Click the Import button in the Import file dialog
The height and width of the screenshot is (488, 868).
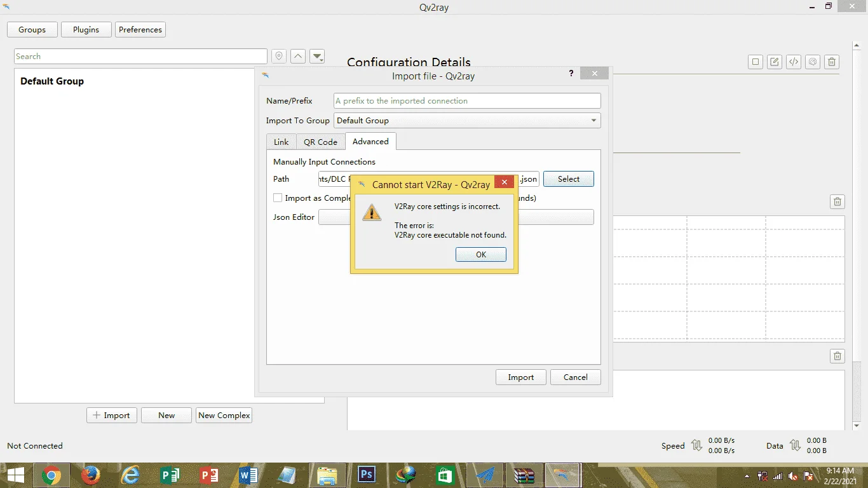point(521,377)
